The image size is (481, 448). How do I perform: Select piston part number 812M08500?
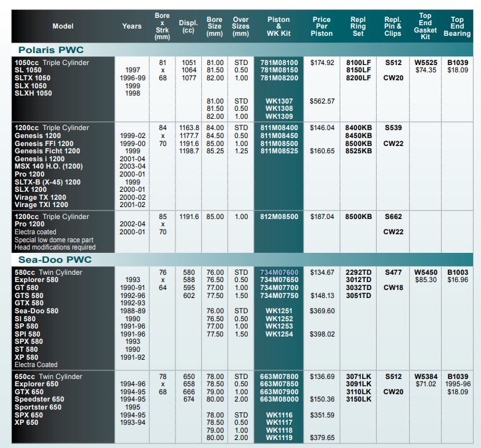279,216
